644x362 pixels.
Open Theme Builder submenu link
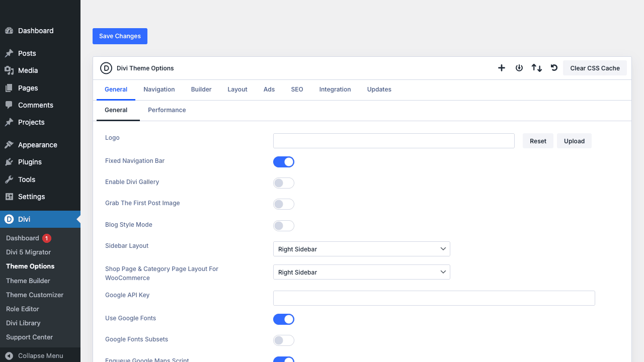click(x=28, y=281)
